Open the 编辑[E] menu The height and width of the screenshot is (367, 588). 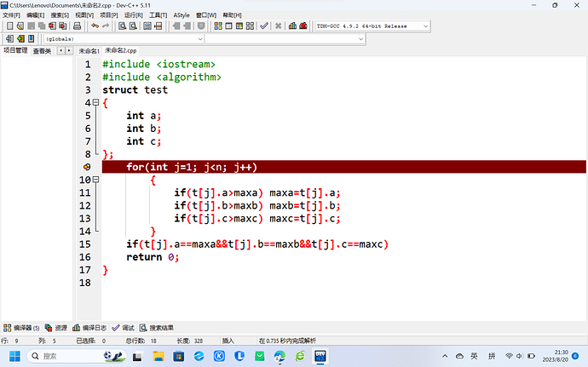pos(35,15)
